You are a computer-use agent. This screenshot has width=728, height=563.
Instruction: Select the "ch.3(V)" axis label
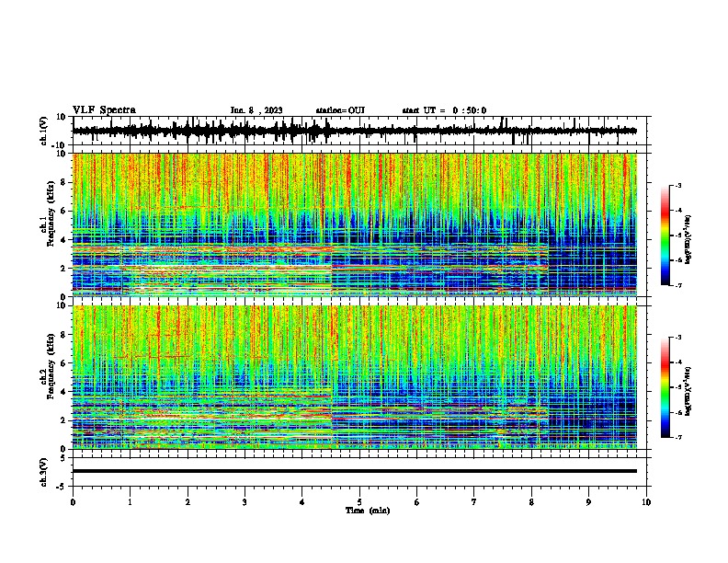coord(44,473)
